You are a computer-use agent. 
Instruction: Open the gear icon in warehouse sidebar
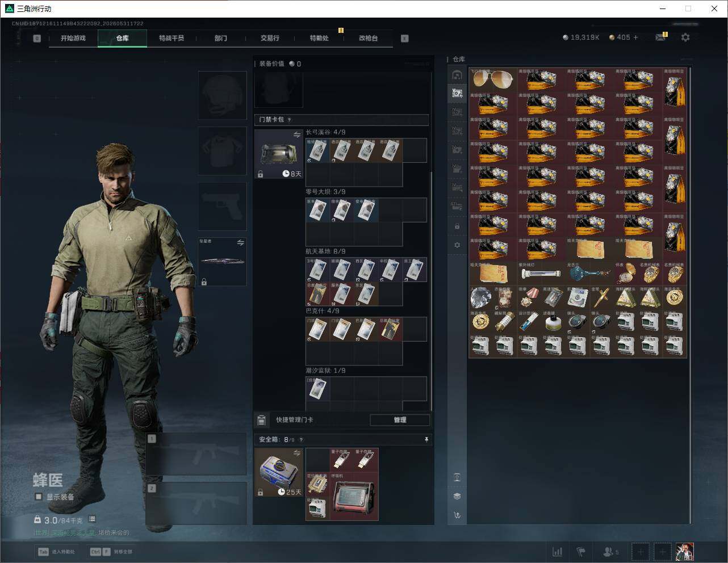(x=457, y=245)
